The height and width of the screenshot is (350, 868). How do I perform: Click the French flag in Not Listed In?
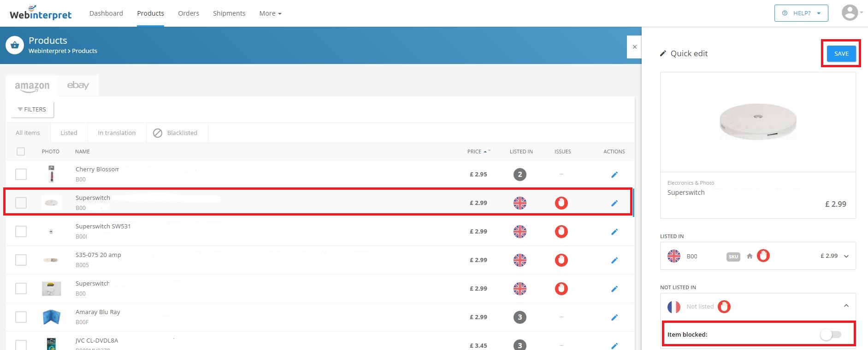[x=674, y=307]
